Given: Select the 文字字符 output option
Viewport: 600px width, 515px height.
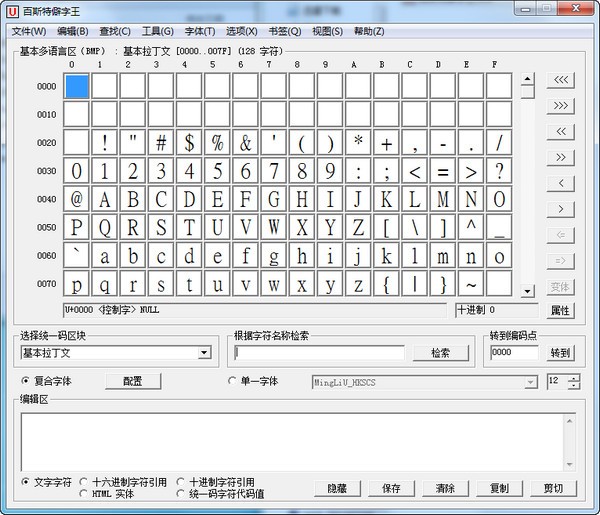Looking at the screenshot, I should tap(25, 482).
